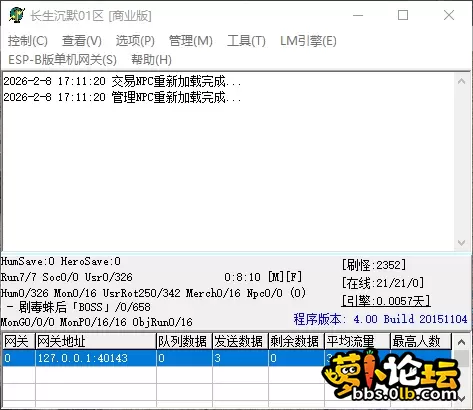
Task: Open the 帮助(H) menu
Action: pyautogui.click(x=151, y=60)
